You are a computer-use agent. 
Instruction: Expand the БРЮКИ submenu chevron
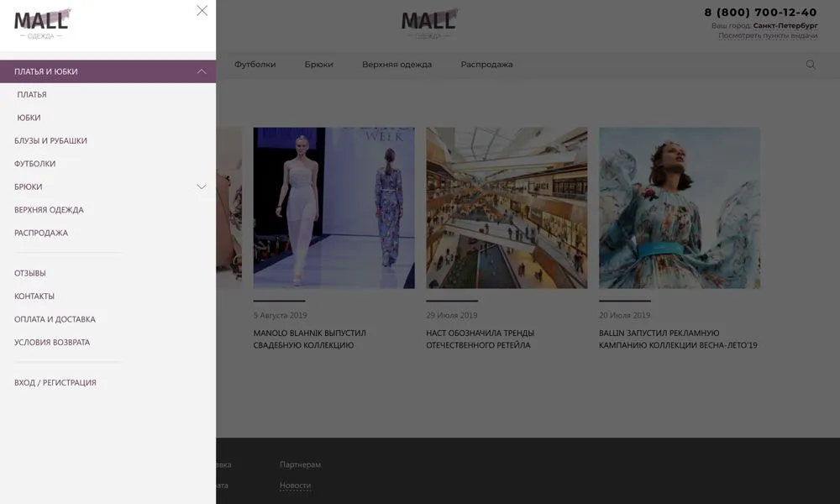click(201, 186)
